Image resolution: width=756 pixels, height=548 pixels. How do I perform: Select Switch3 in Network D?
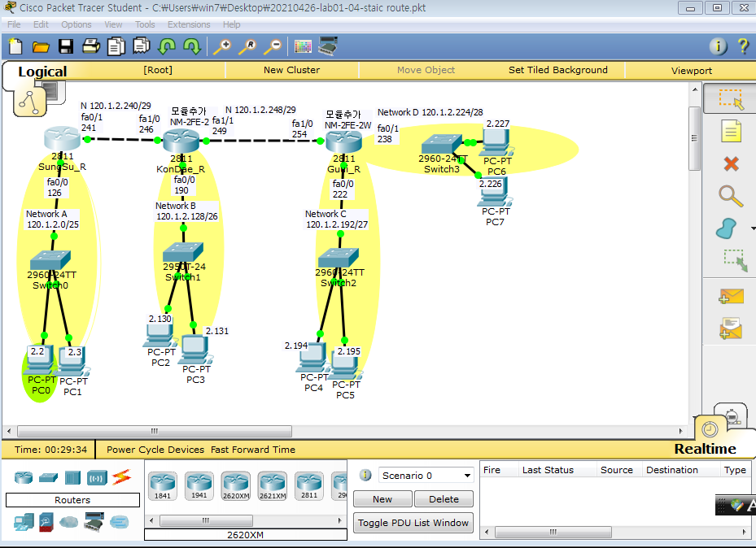tap(441, 143)
